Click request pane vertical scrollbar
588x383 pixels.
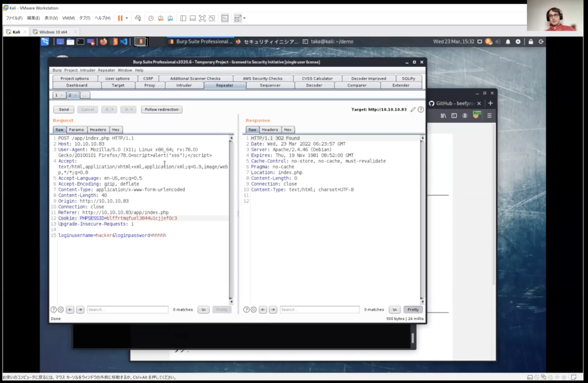tap(231, 219)
